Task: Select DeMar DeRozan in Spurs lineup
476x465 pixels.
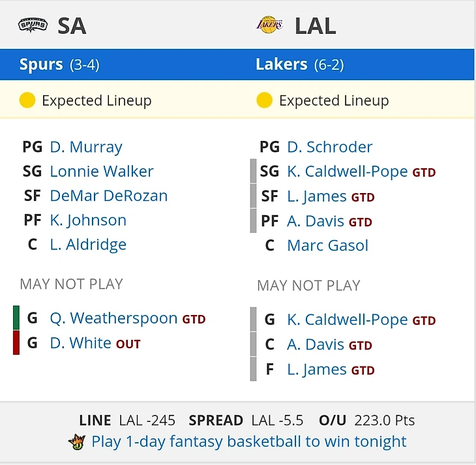Action: 109,196
